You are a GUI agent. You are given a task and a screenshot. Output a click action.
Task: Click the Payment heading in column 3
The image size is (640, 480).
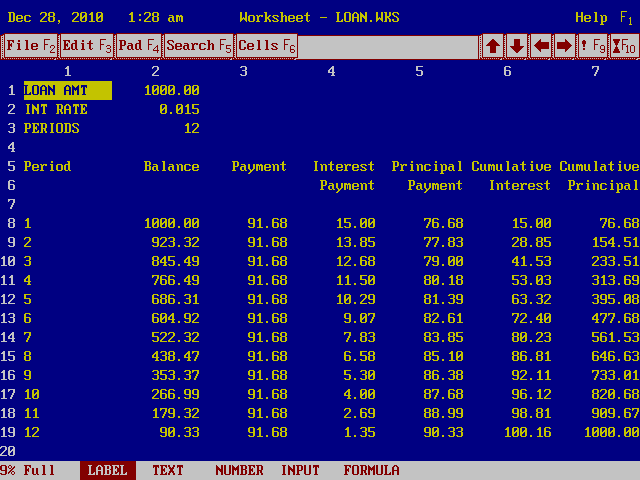259,167
